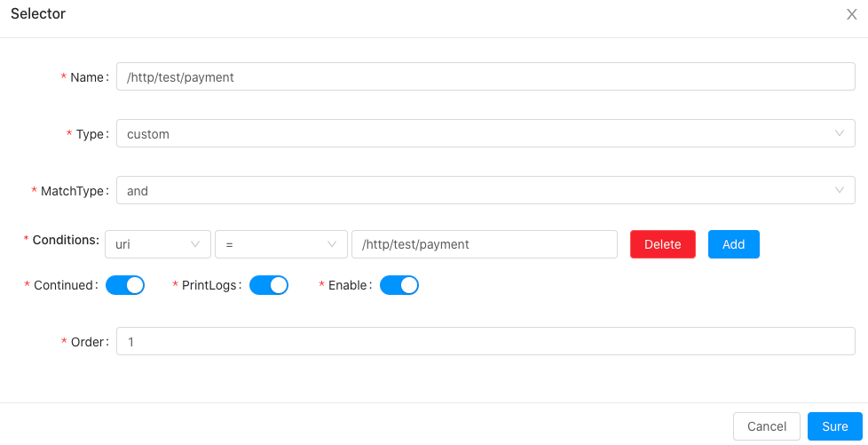
Task: Add a new condition row
Action: click(733, 244)
